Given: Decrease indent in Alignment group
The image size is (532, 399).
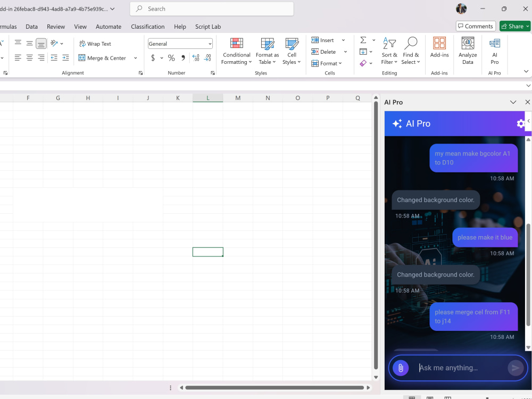Looking at the screenshot, I should point(54,57).
